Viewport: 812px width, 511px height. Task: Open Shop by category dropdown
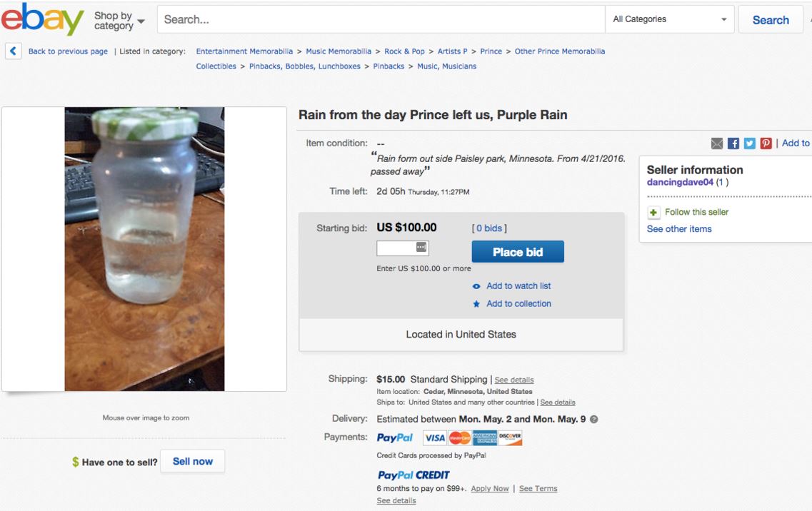pyautogui.click(x=119, y=21)
